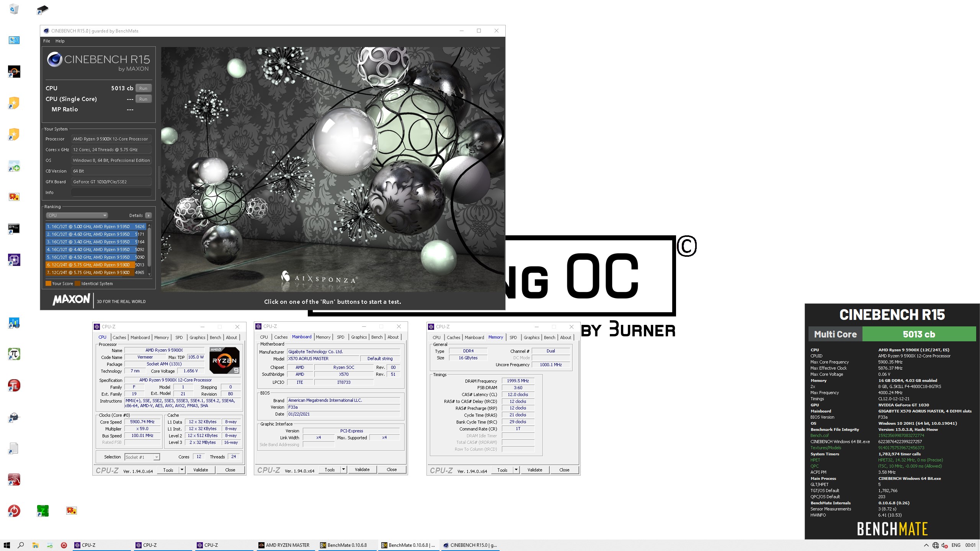The height and width of the screenshot is (551, 980).
Task: Open Tools dropdown arrow in CPU-Z Mainboard window
Action: [344, 469]
